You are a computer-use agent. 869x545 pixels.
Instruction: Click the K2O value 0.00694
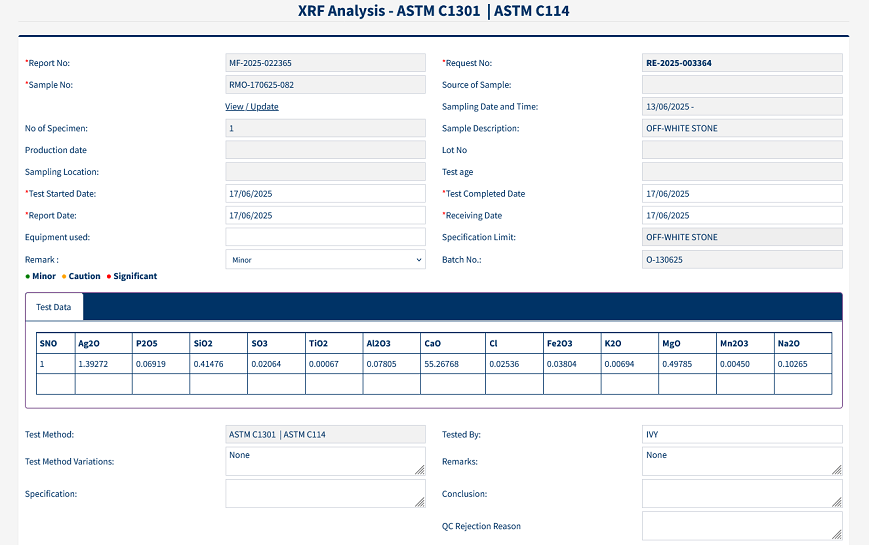coord(619,364)
